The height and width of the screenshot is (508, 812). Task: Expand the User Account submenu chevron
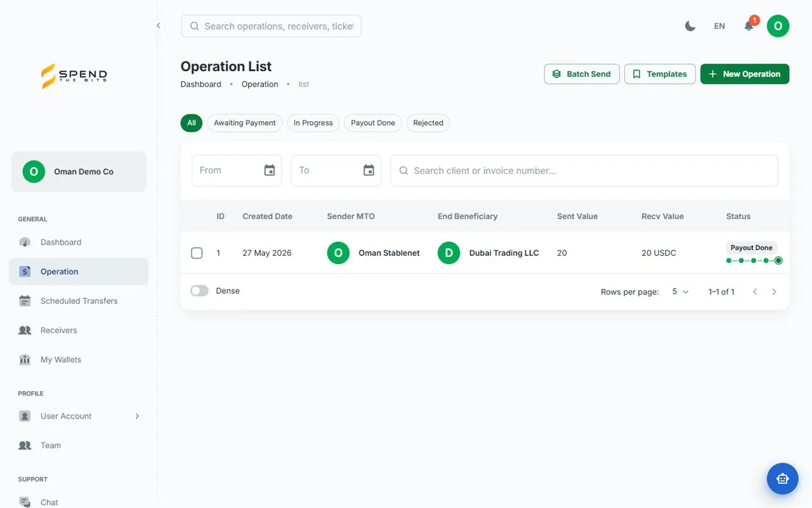[x=137, y=416]
